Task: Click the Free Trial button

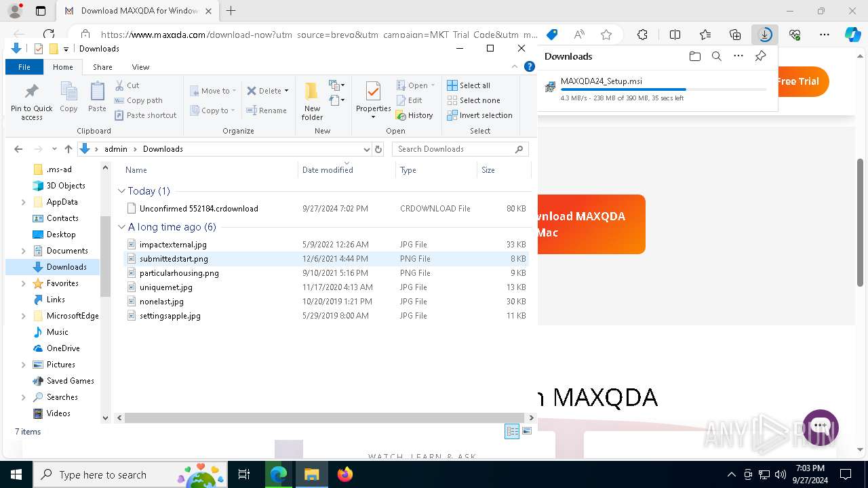Action: [x=803, y=81]
